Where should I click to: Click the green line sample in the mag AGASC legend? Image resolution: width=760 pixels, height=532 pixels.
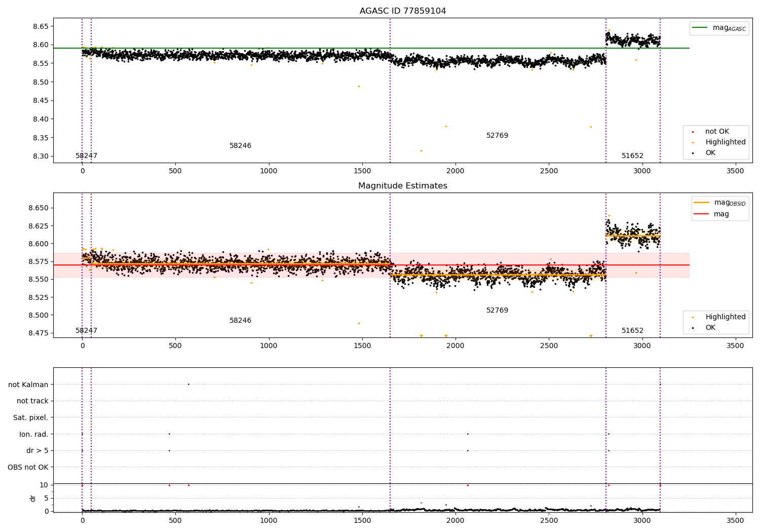point(700,27)
